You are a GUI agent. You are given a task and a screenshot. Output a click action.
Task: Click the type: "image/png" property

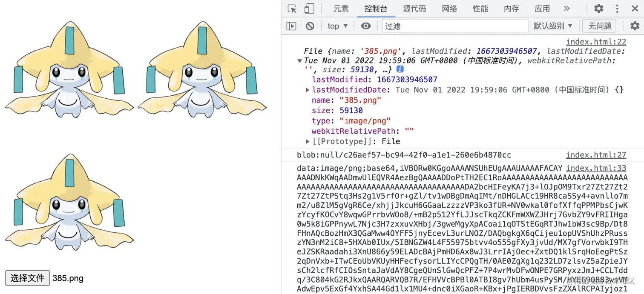coord(351,121)
